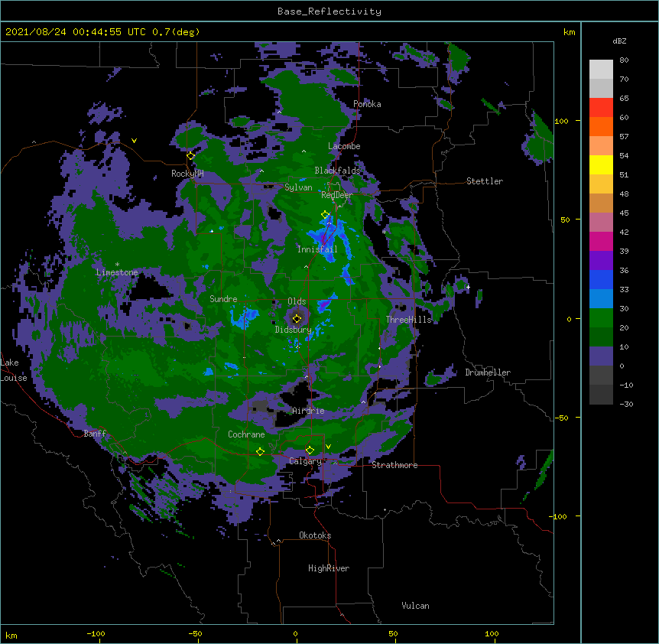The width and height of the screenshot is (659, 644).
Task: Click the Banff city label
Action: click(x=95, y=434)
